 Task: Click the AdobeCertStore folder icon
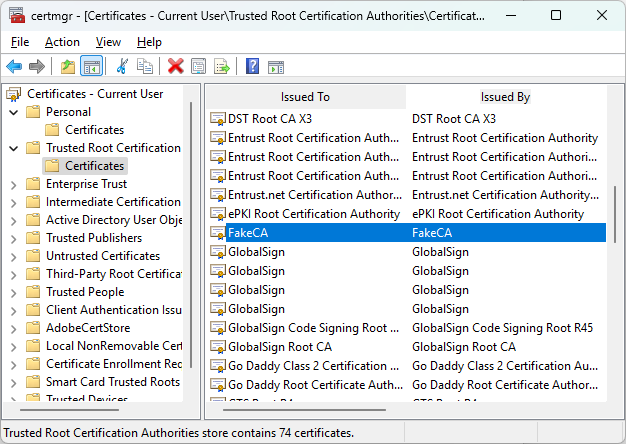(x=33, y=328)
